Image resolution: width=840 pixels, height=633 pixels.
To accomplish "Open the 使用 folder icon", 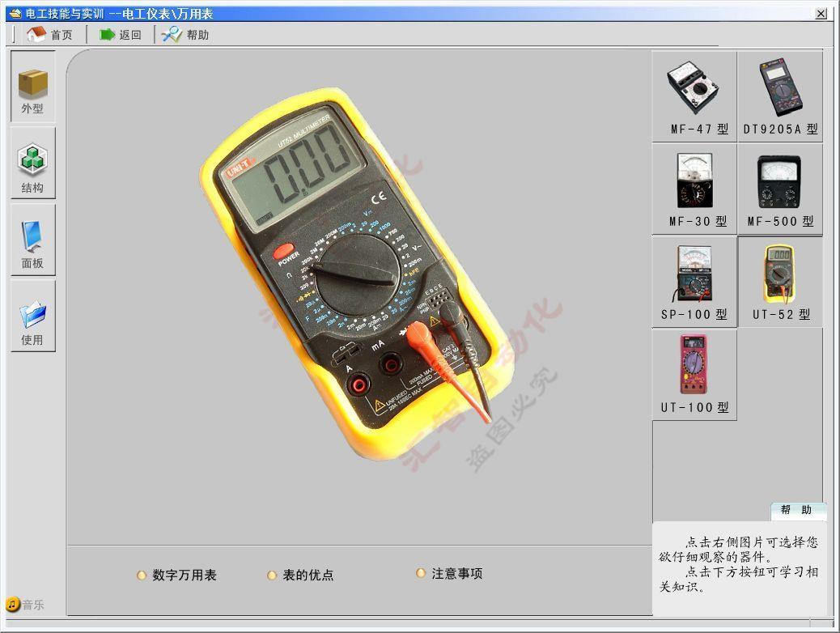I will [x=33, y=313].
